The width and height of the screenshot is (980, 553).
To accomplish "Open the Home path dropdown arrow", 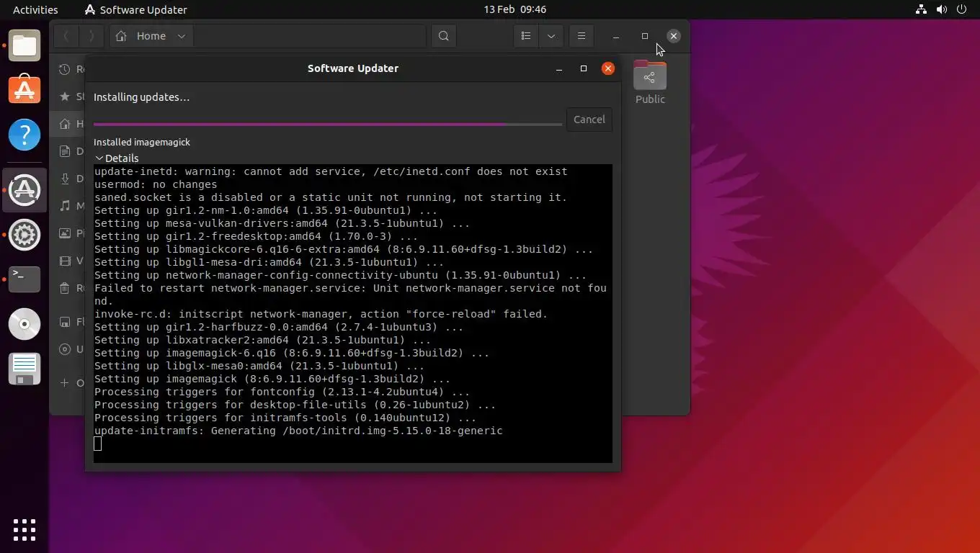I will point(182,36).
